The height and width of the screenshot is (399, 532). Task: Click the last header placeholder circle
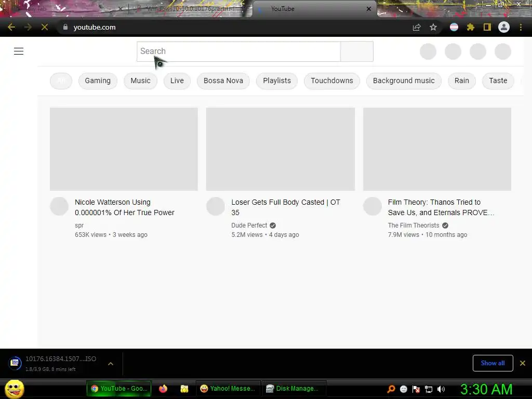click(503, 51)
